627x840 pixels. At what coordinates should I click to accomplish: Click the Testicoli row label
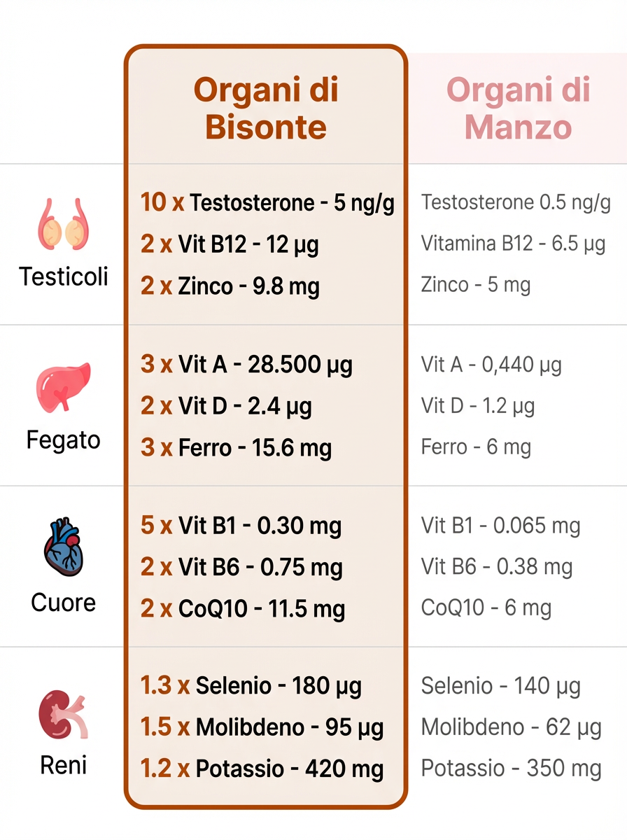coord(64,277)
